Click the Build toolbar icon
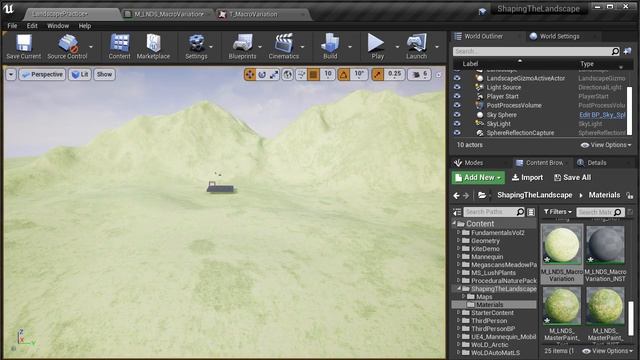640x360 pixels. point(330,47)
